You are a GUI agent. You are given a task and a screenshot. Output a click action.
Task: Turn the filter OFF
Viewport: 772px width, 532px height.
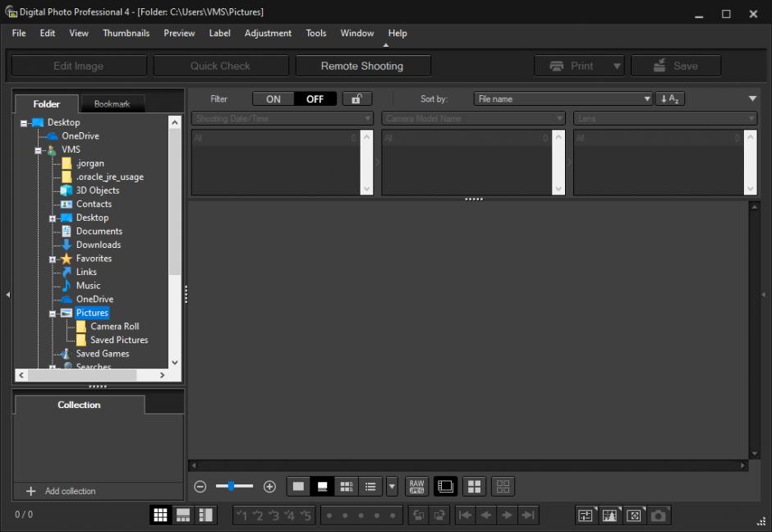pyautogui.click(x=315, y=99)
